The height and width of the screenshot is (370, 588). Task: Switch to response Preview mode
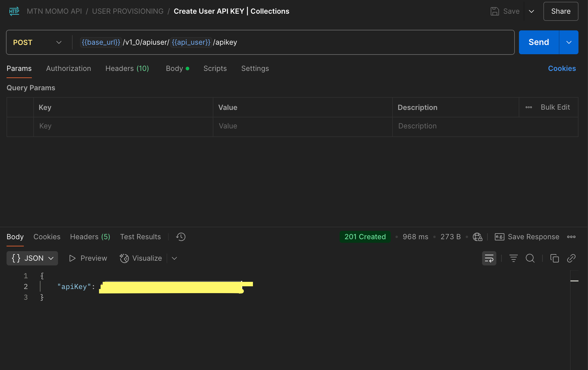pyautogui.click(x=88, y=258)
